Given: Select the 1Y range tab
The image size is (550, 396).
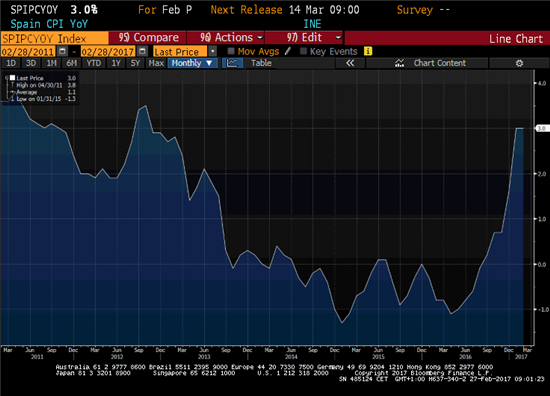Looking at the screenshot, I should (116, 63).
